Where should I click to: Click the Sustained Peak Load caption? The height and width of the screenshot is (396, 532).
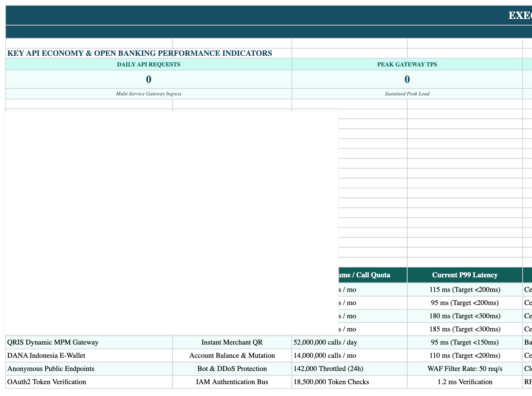point(407,94)
